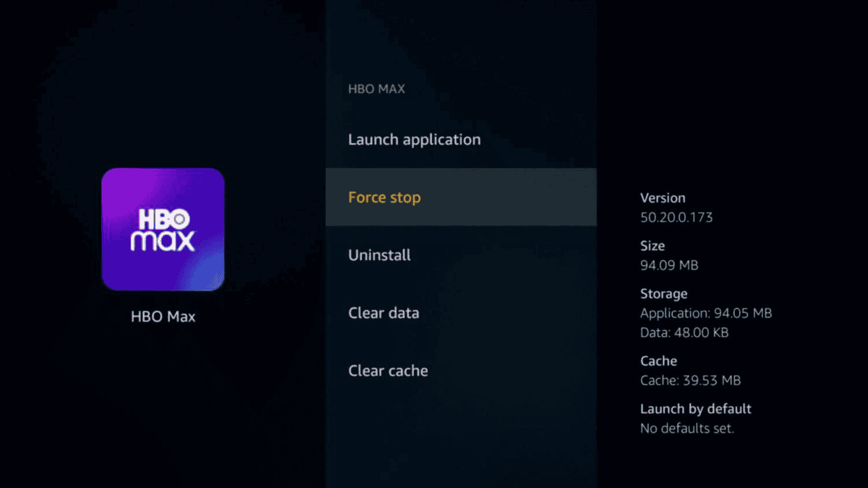
Task: Select the HBO MAX section header
Action: click(x=377, y=88)
